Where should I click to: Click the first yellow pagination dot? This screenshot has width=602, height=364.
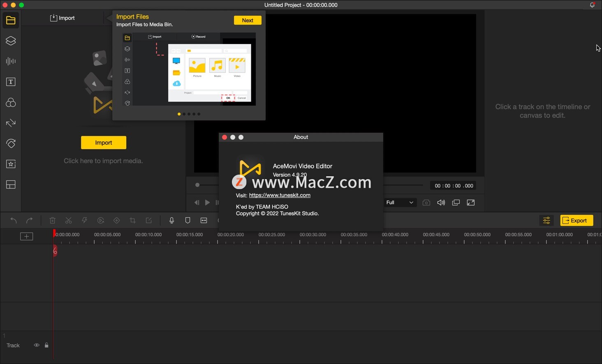[179, 114]
